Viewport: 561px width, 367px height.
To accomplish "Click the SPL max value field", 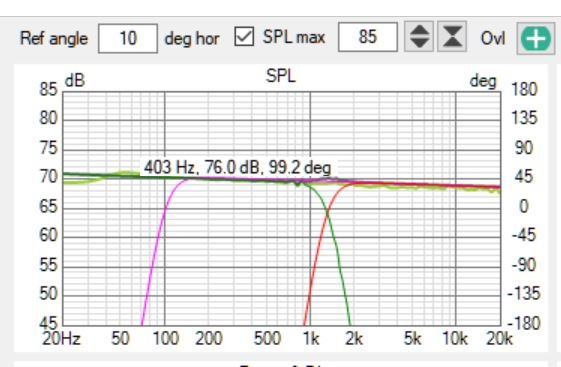I will click(367, 37).
